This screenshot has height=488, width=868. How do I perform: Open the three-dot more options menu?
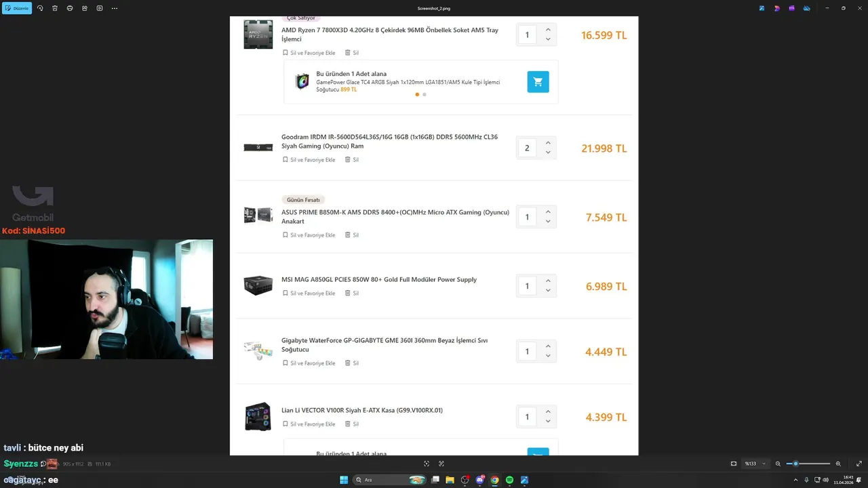(x=115, y=8)
